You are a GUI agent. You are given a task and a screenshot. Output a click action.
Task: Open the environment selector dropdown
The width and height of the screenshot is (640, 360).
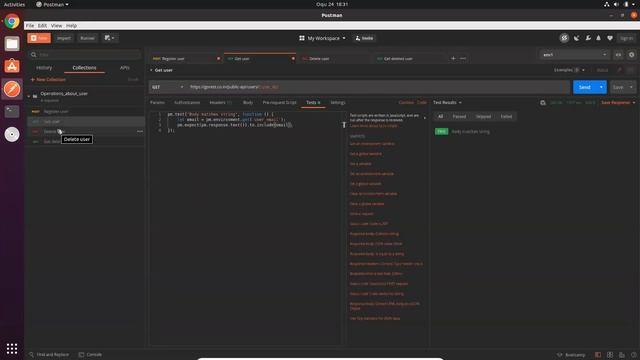[575, 55]
